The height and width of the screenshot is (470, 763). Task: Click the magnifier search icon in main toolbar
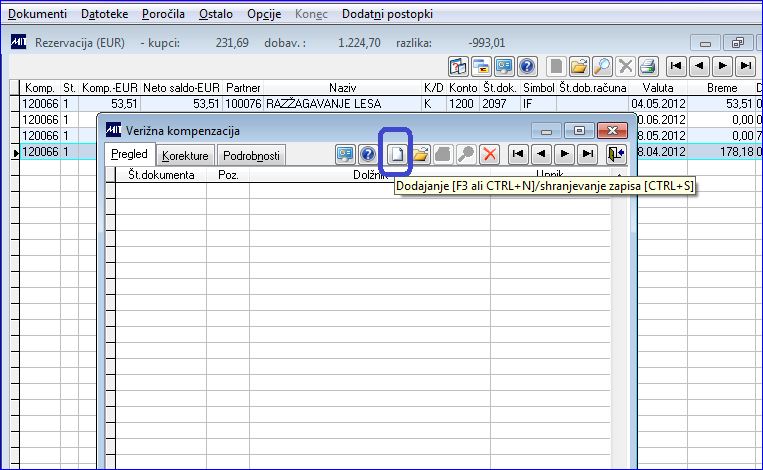pyautogui.click(x=602, y=67)
